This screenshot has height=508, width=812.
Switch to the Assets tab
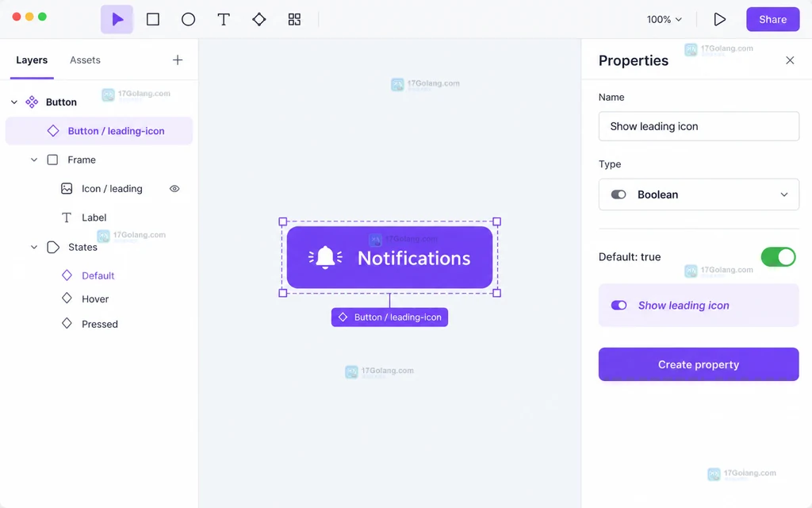[x=85, y=60]
